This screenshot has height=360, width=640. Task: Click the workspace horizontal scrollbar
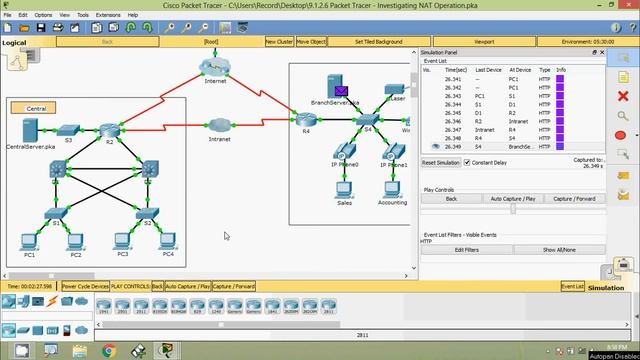[x=51, y=276]
